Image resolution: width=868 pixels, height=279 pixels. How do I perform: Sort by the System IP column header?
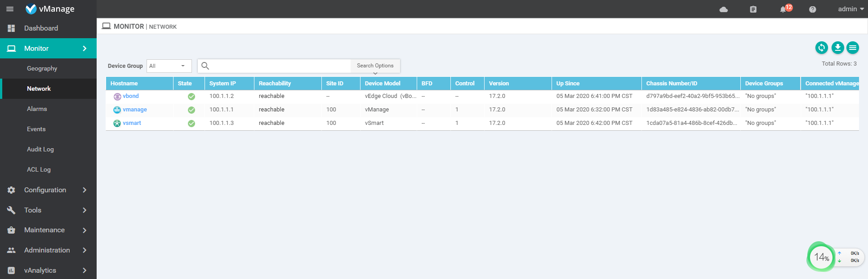(229, 84)
